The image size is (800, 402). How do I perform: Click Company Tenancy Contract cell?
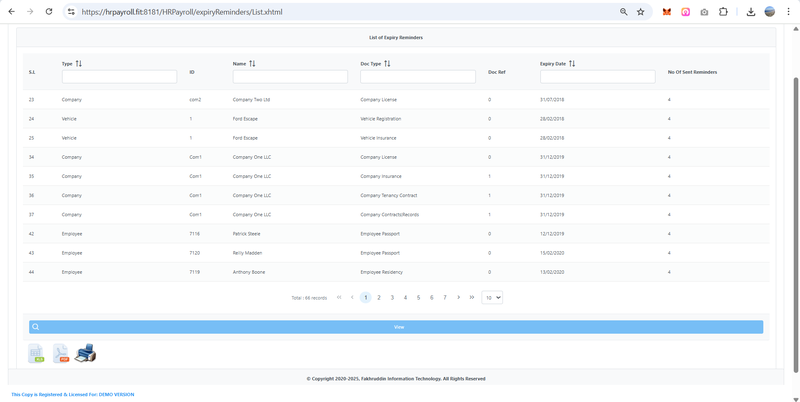pyautogui.click(x=389, y=195)
